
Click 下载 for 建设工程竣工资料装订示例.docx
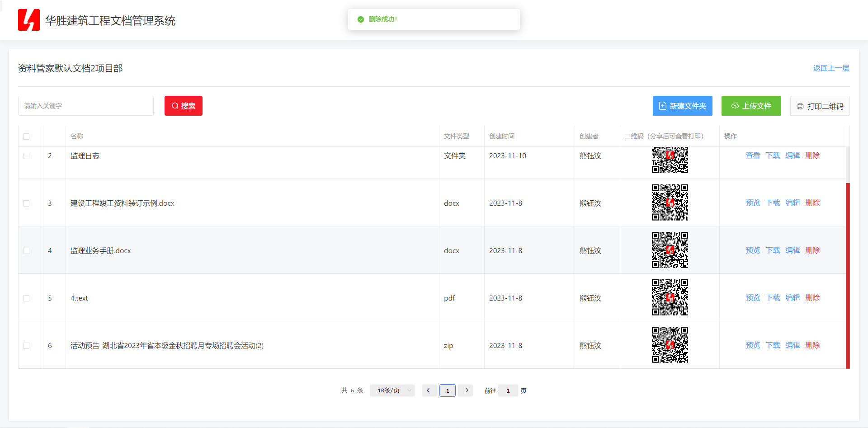(773, 203)
